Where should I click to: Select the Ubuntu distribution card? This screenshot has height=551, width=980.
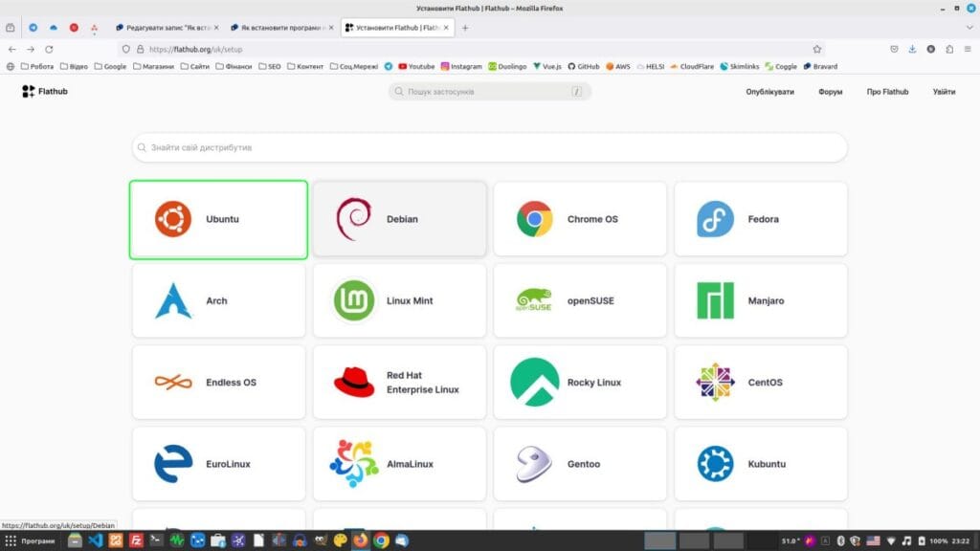tap(218, 219)
